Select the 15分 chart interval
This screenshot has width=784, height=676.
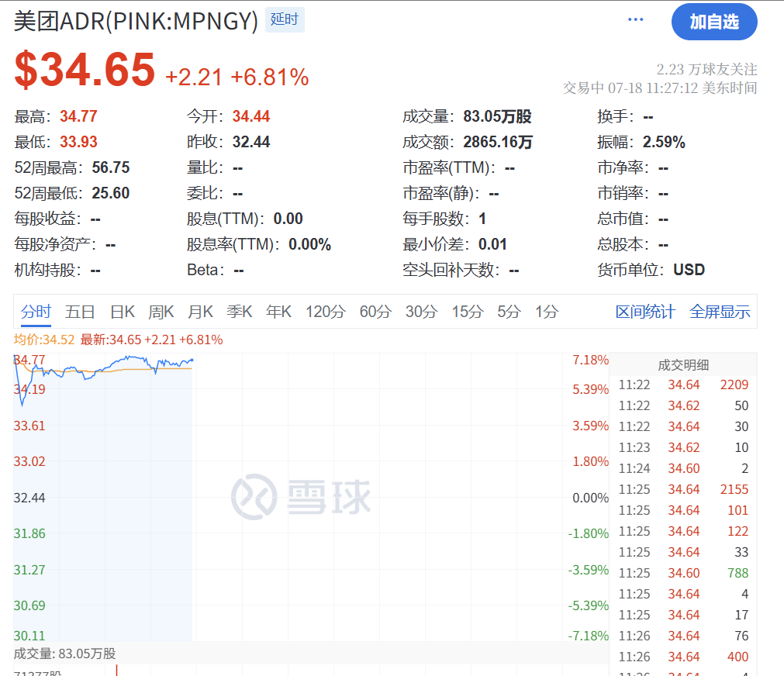[x=467, y=312]
